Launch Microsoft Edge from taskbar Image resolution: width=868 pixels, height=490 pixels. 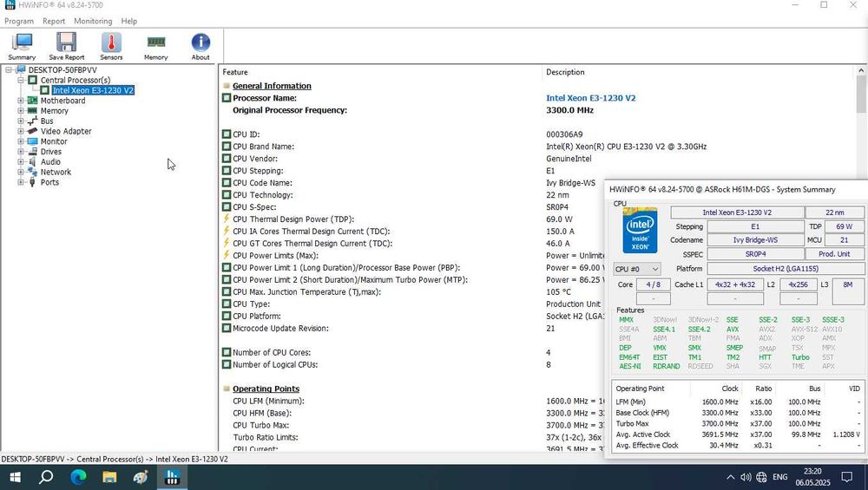point(78,477)
